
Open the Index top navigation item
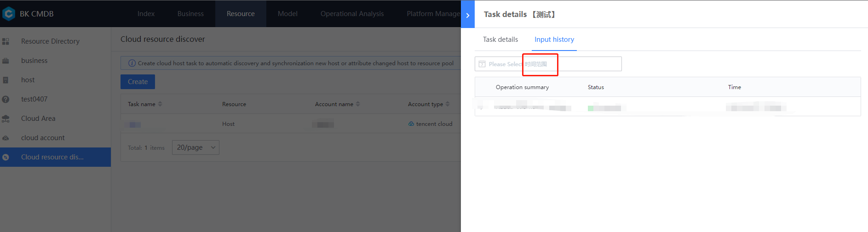point(146,14)
